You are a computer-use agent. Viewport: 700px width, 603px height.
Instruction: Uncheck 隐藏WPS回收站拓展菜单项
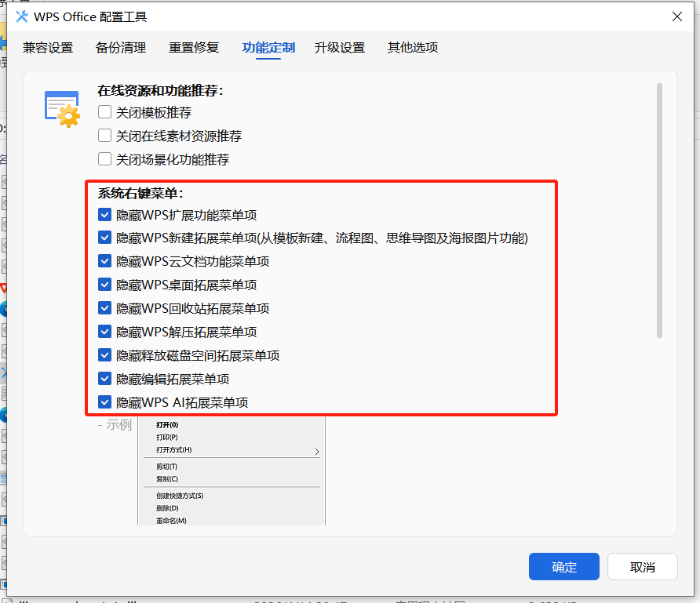[104, 308]
